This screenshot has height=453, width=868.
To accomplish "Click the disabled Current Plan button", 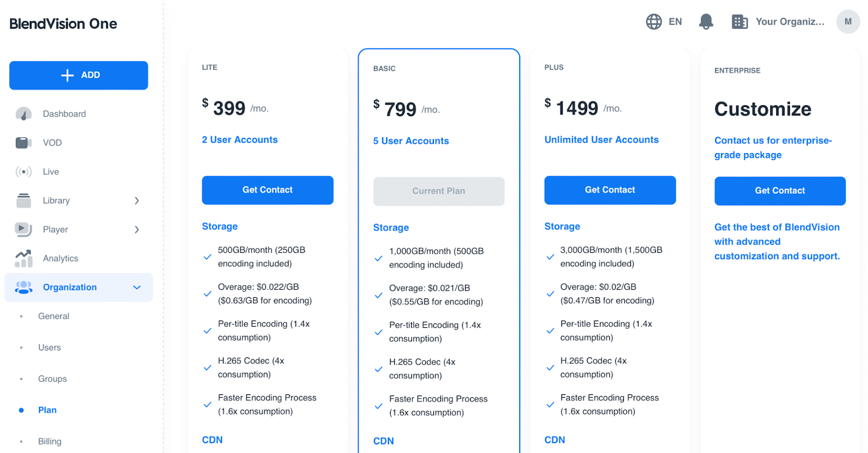I will (x=438, y=191).
